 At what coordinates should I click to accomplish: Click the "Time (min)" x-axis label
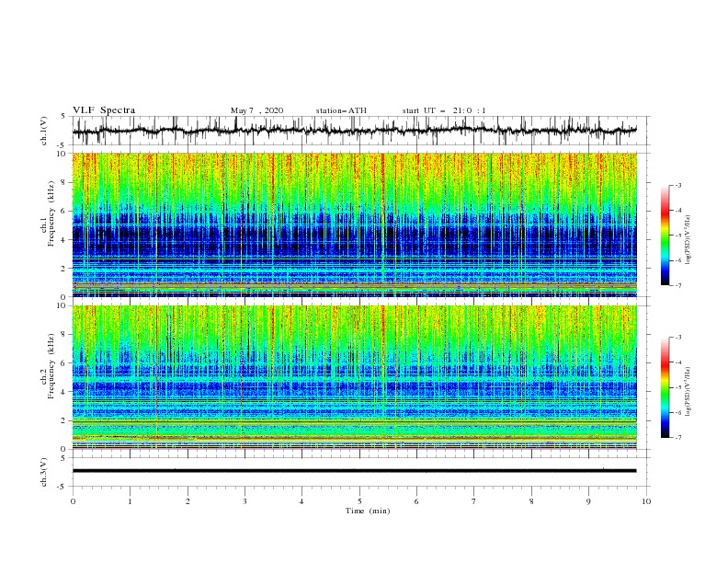368,511
